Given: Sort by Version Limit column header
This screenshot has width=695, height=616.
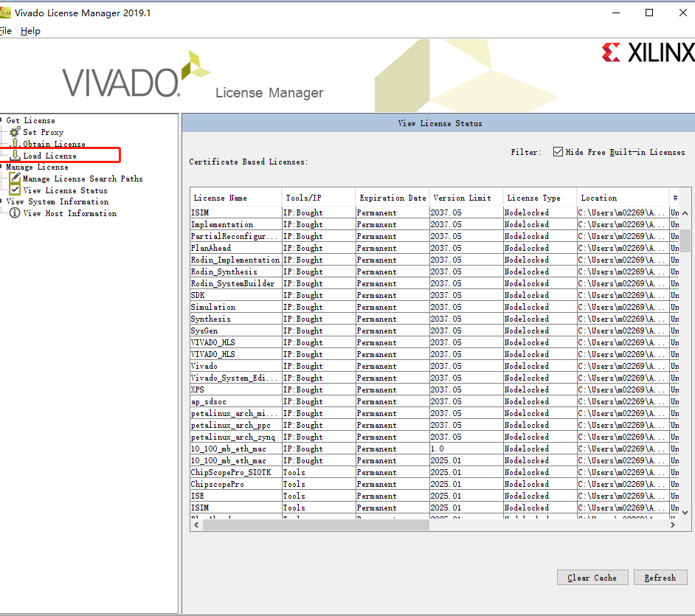Looking at the screenshot, I should [x=466, y=198].
